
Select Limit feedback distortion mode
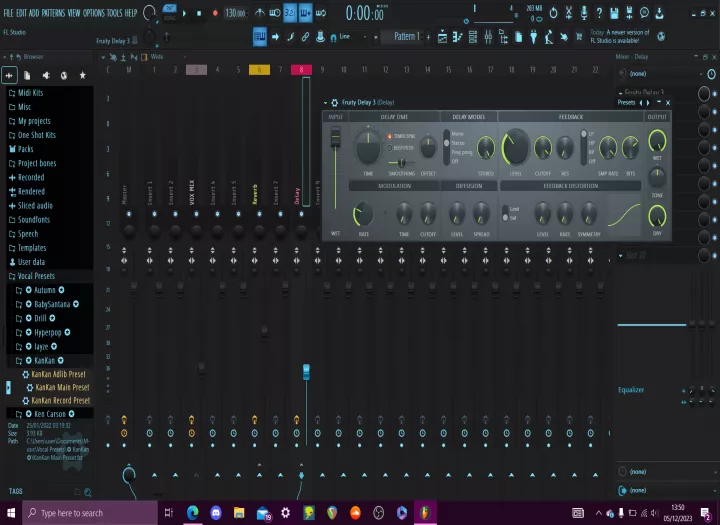(514, 209)
